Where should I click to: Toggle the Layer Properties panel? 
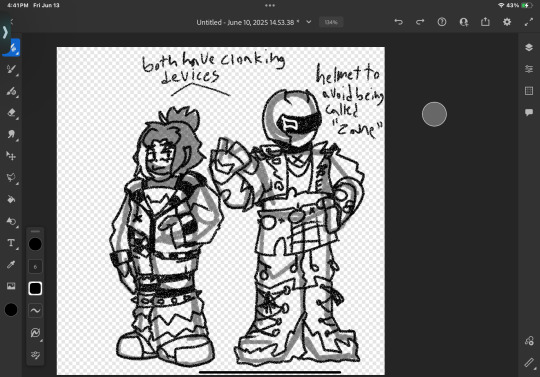[529, 69]
